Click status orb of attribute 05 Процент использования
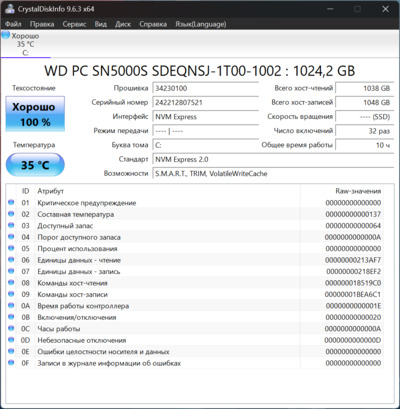This screenshot has height=409, width=400. point(11,248)
